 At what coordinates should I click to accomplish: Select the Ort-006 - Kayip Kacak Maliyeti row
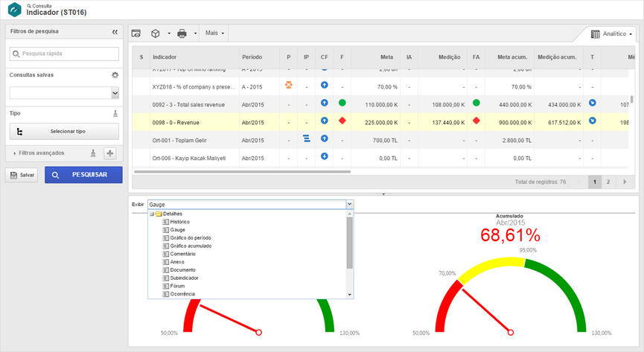pos(380,158)
